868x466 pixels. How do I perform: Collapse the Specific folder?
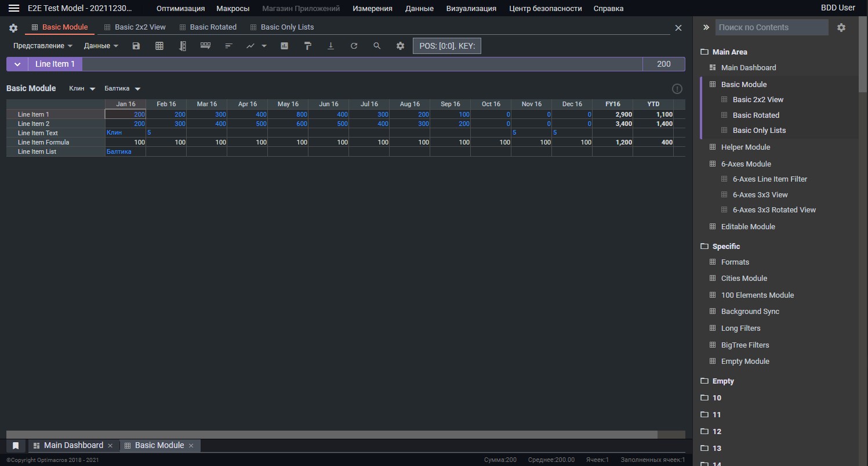coord(720,246)
